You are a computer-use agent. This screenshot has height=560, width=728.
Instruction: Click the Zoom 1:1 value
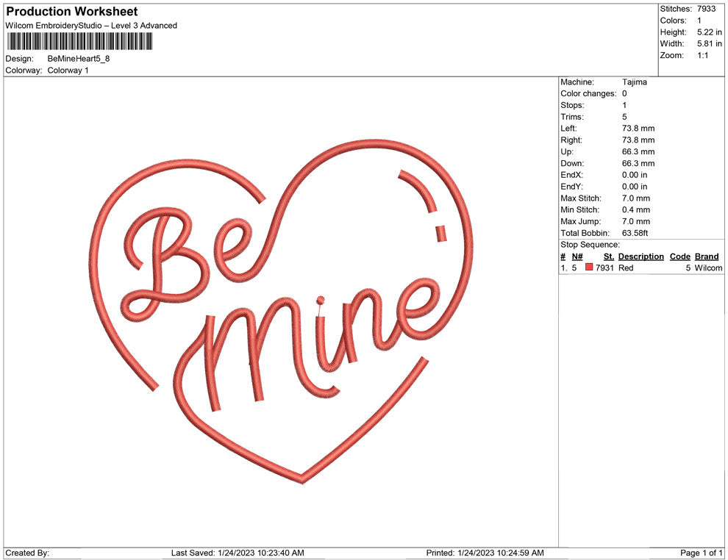pos(702,56)
